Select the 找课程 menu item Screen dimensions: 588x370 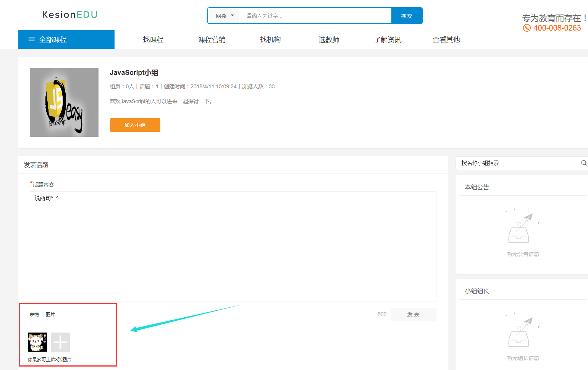[153, 39]
